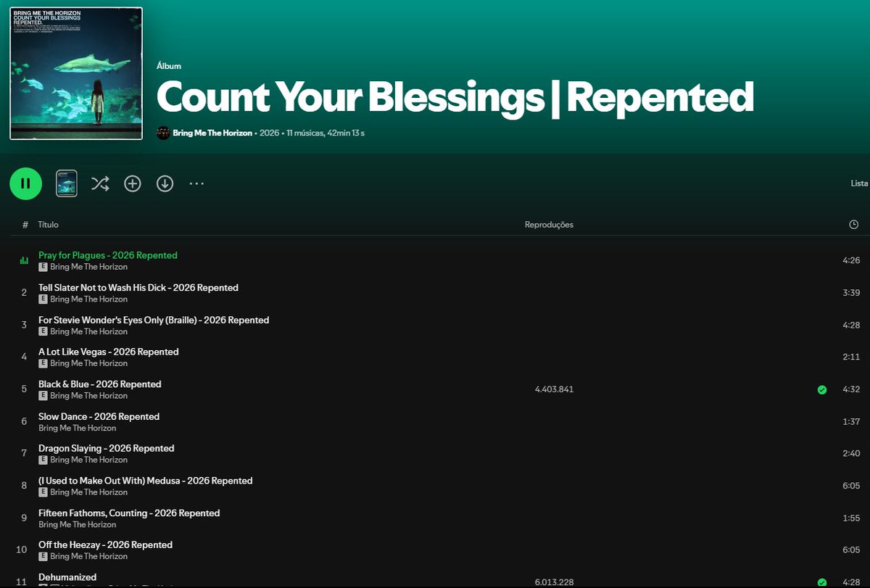The image size is (870, 588).
Task: Add album to library with plus icon
Action: point(132,183)
